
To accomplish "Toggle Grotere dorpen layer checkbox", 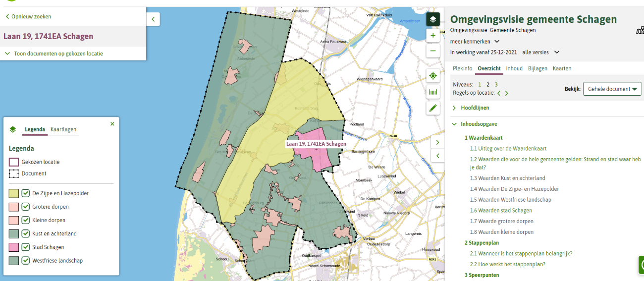I will click(26, 207).
